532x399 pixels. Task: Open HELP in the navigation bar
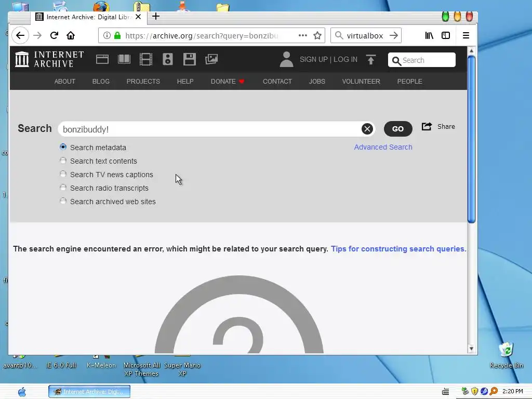(x=185, y=82)
